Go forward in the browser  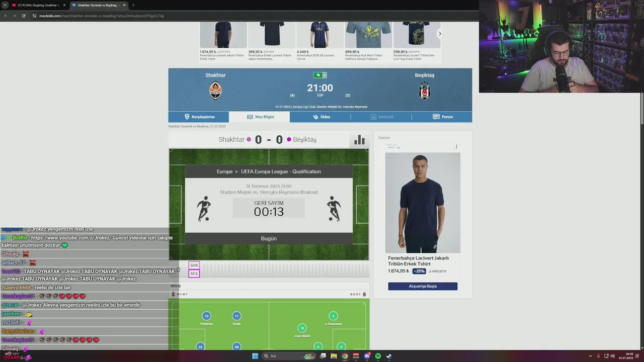14,16
